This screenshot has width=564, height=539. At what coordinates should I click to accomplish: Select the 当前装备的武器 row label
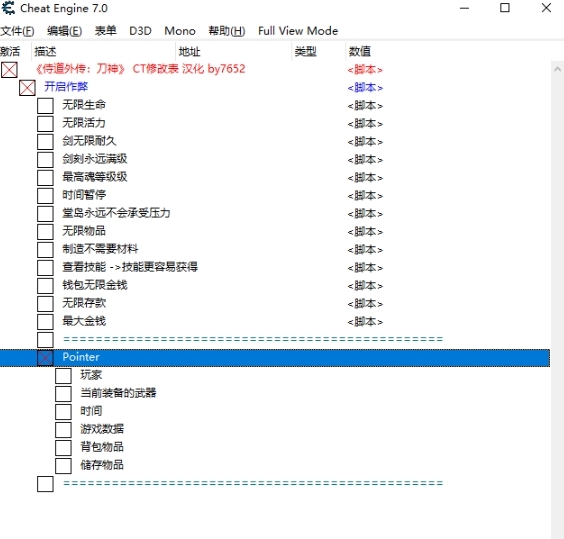click(x=118, y=393)
